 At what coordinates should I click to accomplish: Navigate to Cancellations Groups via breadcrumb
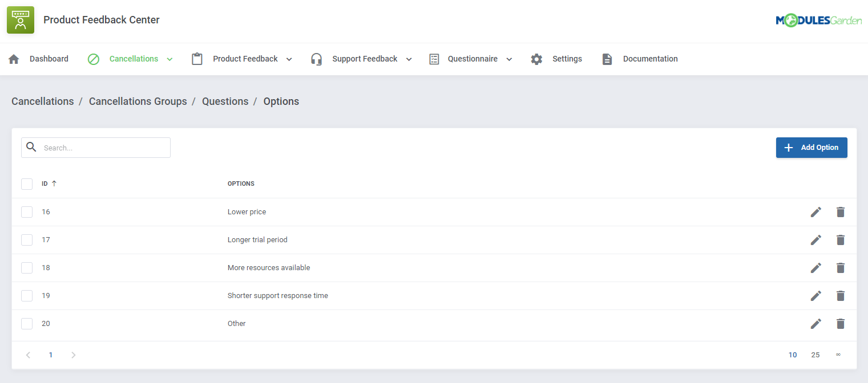click(x=138, y=101)
